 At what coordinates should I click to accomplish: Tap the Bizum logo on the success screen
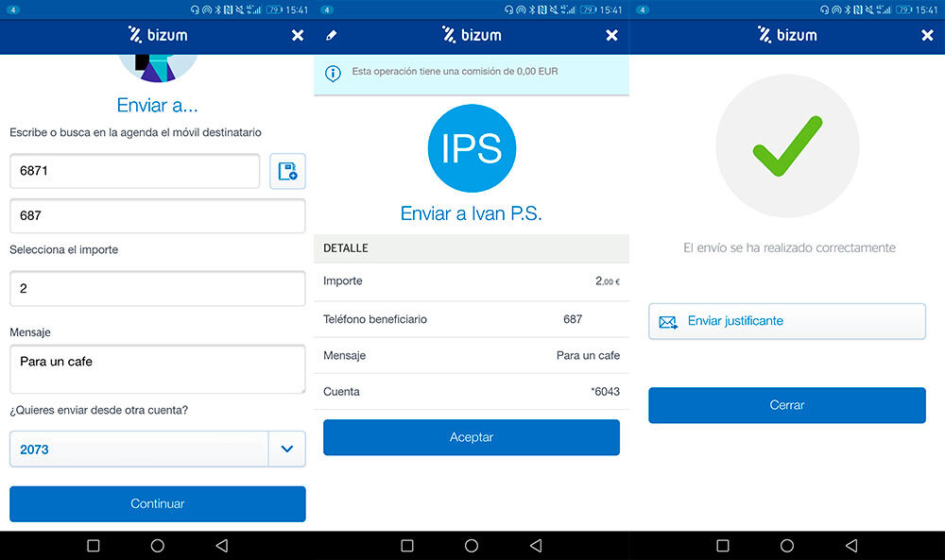pos(787,35)
